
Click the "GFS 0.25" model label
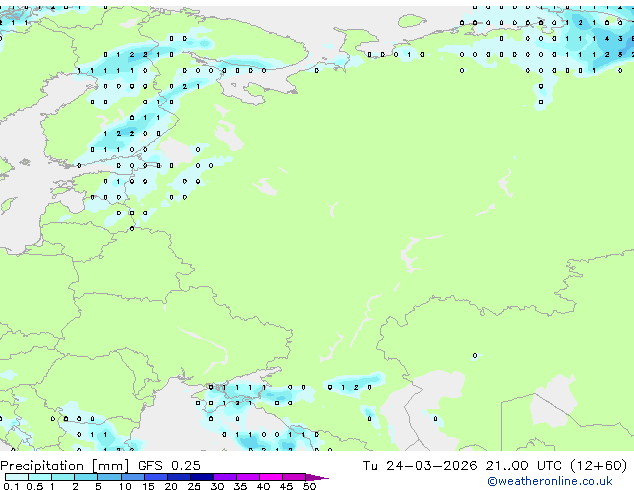pos(169,466)
